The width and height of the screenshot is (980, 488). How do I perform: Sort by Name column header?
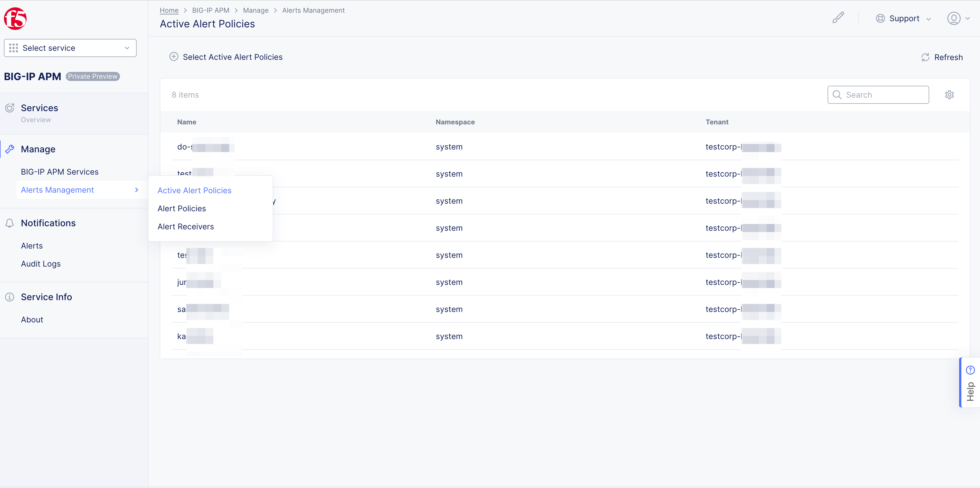186,122
